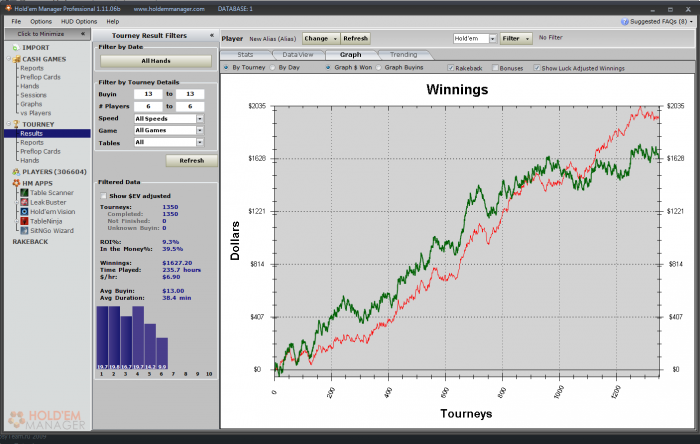Open Hands under Tourney
Screen dimensions: 700x444
tap(29, 160)
